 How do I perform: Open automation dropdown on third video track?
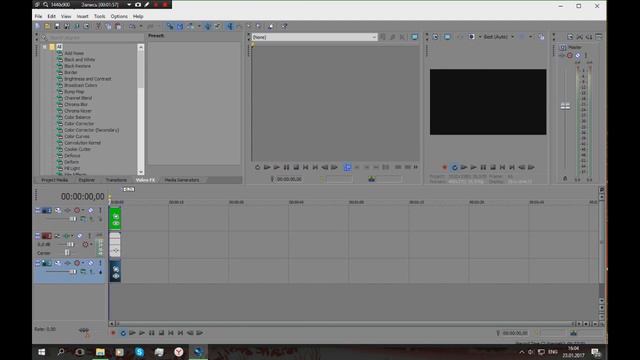pyautogui.click(x=83, y=263)
